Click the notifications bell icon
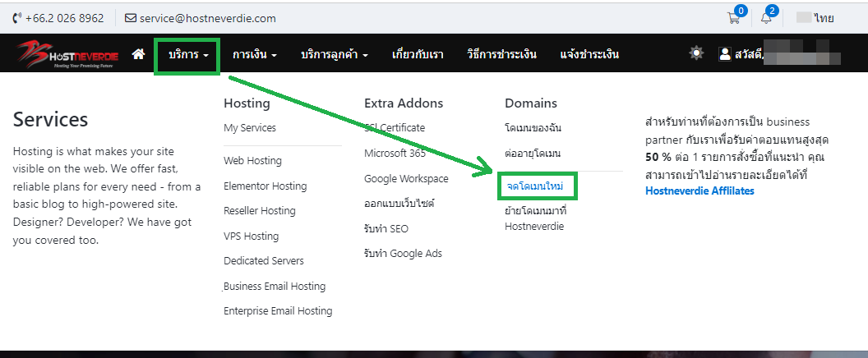This screenshot has width=868, height=358. [766, 18]
